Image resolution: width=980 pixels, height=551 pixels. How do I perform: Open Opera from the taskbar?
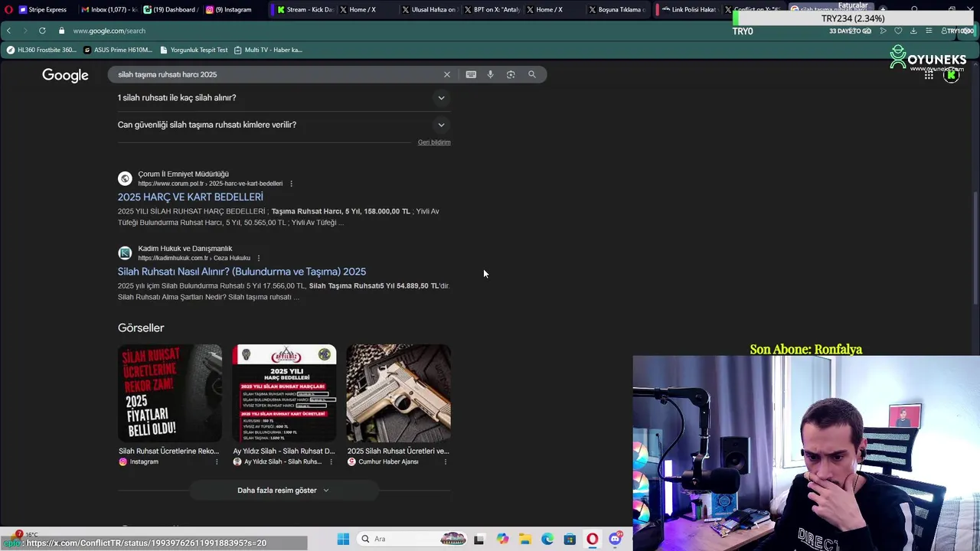click(593, 539)
